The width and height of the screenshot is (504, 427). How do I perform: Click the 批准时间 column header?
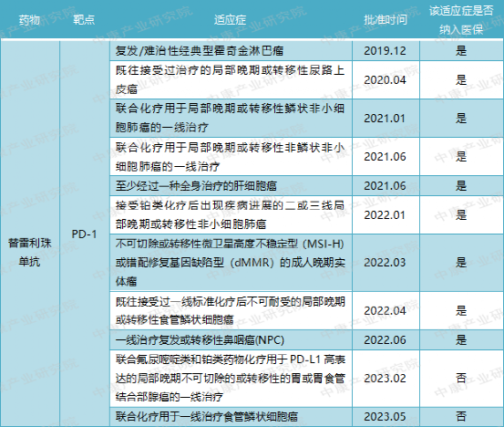[x=386, y=20]
